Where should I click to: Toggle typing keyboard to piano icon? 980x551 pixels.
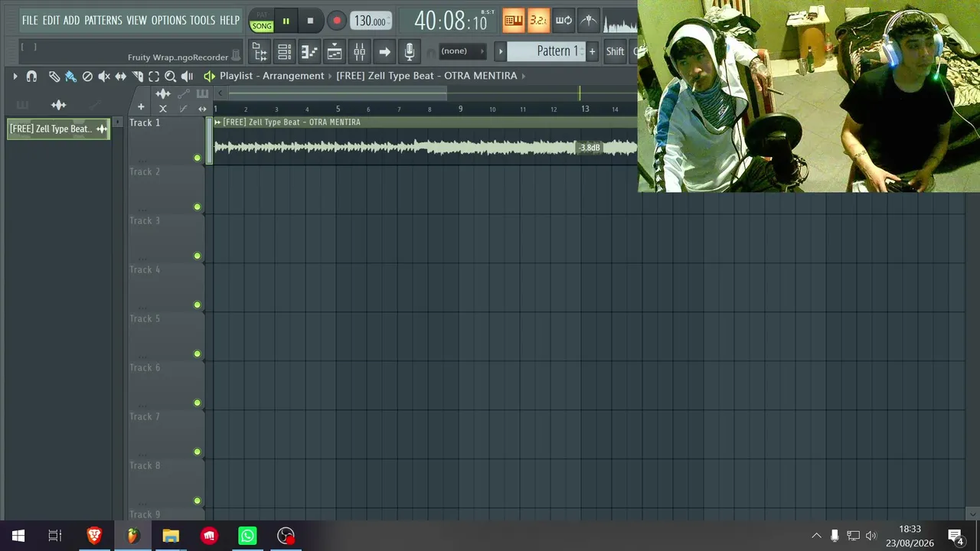click(513, 21)
